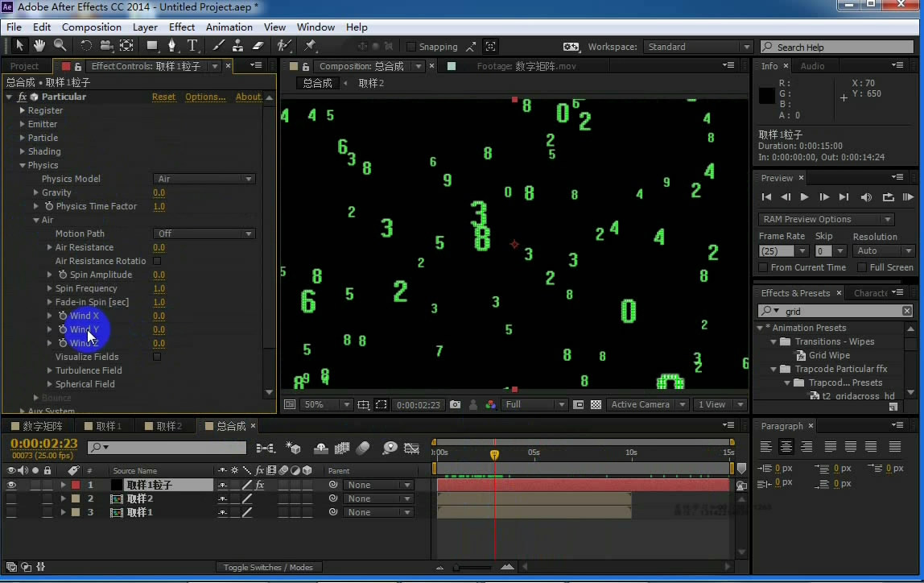
Task: Toggle Air Resistance Rotation checkbox
Action: [x=157, y=261]
